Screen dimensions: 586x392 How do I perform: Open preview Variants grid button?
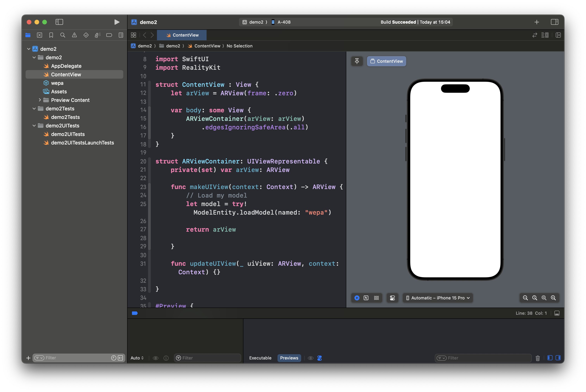376,298
